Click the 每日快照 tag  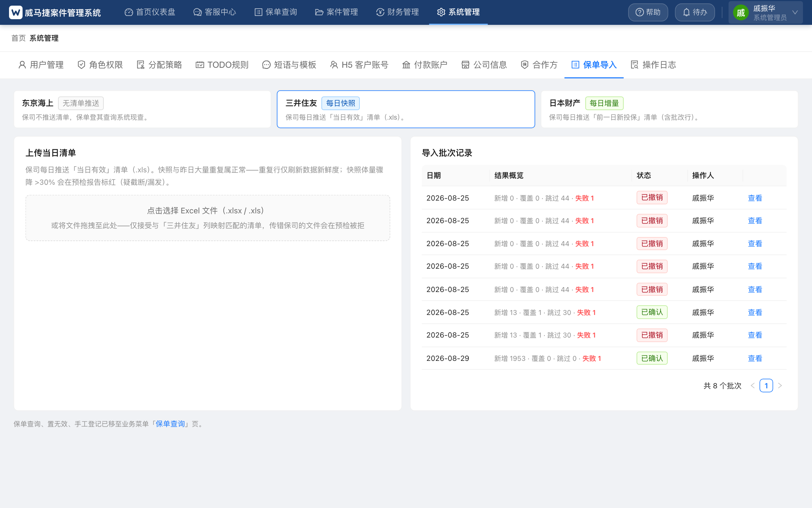point(341,103)
